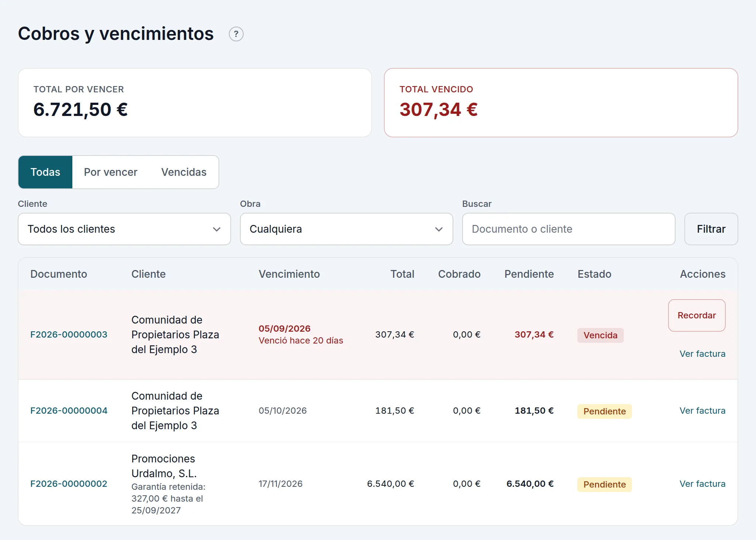The height and width of the screenshot is (540, 756).
Task: Click the Cobrado column header
Action: pyautogui.click(x=459, y=274)
